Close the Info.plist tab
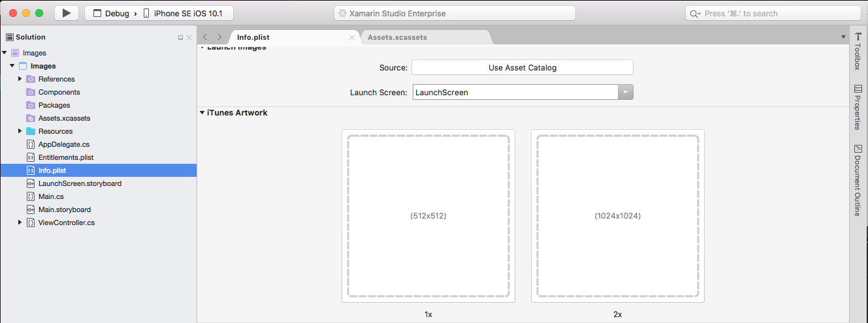Image resolution: width=868 pixels, height=323 pixels. [352, 37]
